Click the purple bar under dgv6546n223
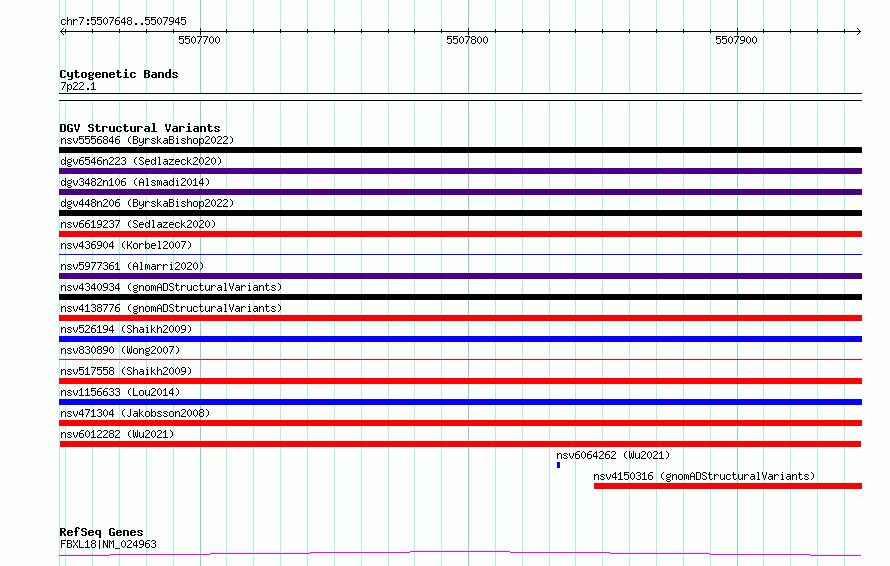Viewport: 890px width, 566px height. (460, 171)
